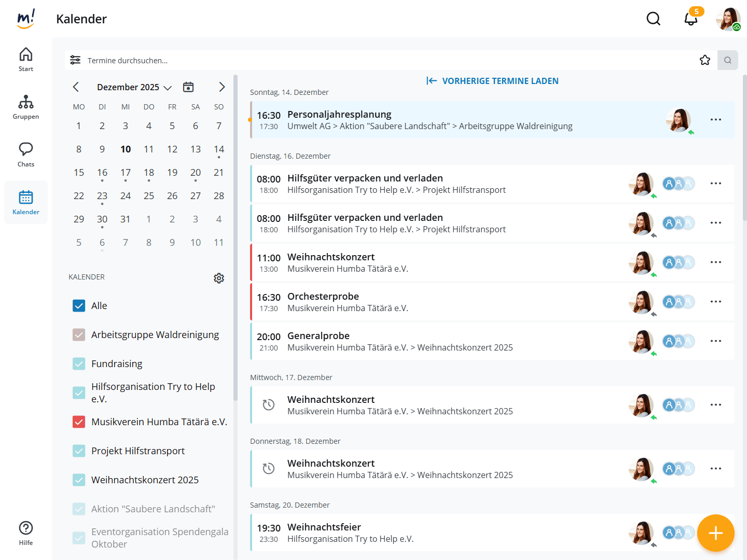
Task: Open the filter settings sliders icon
Action: coord(75,60)
